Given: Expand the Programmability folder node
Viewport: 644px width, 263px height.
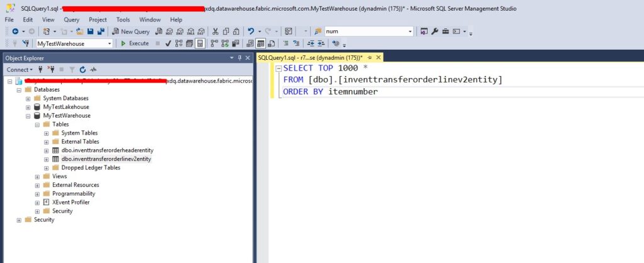Looking at the screenshot, I should (x=37, y=194).
